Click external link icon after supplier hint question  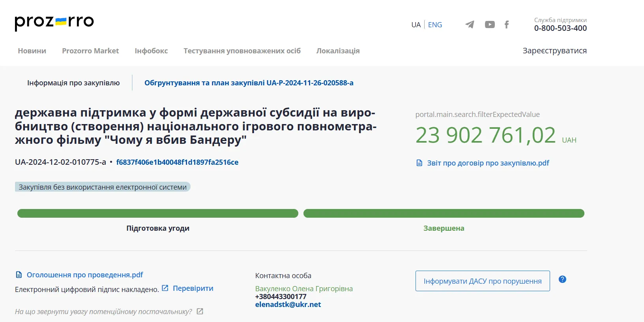[x=200, y=311]
